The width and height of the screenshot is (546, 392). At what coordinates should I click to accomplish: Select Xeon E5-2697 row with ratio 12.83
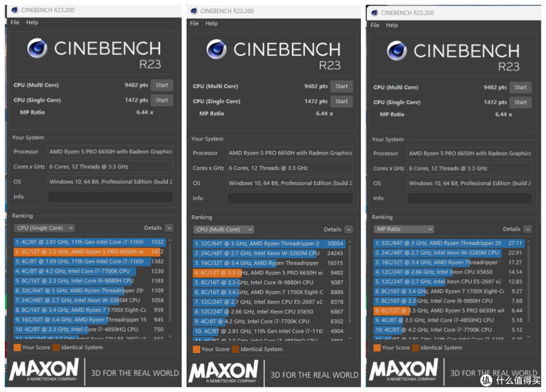point(449,281)
